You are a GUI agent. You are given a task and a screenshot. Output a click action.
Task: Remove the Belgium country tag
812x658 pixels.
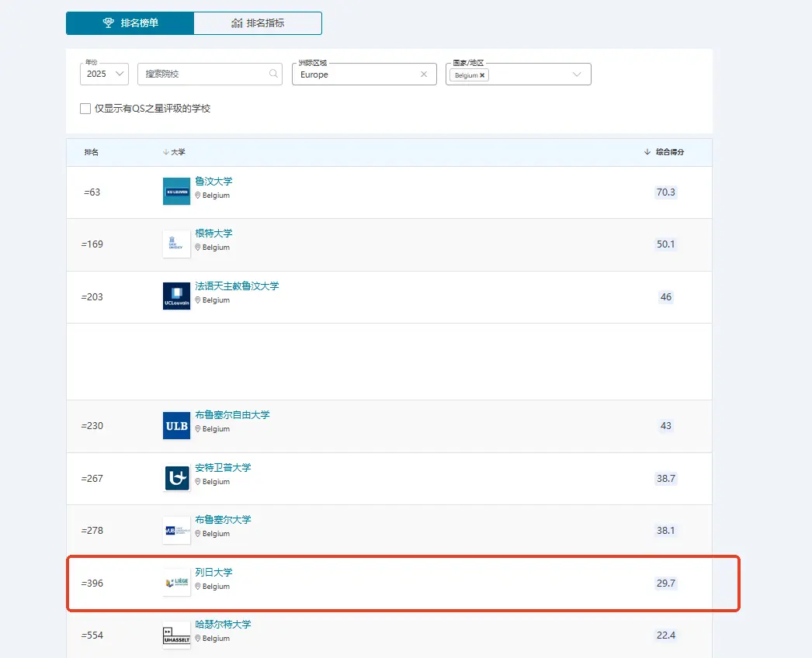pyautogui.click(x=482, y=75)
